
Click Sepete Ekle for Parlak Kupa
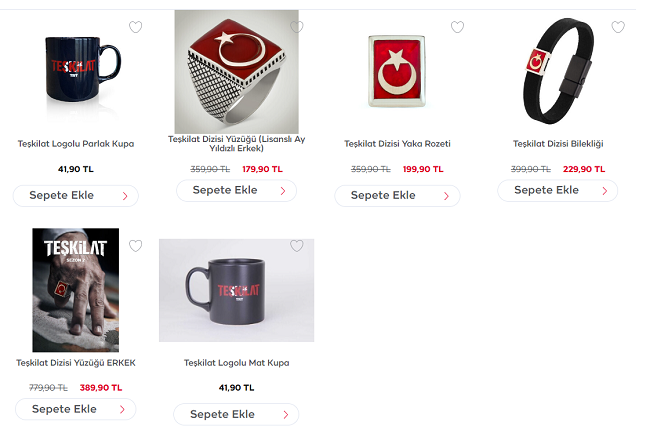[x=76, y=196]
